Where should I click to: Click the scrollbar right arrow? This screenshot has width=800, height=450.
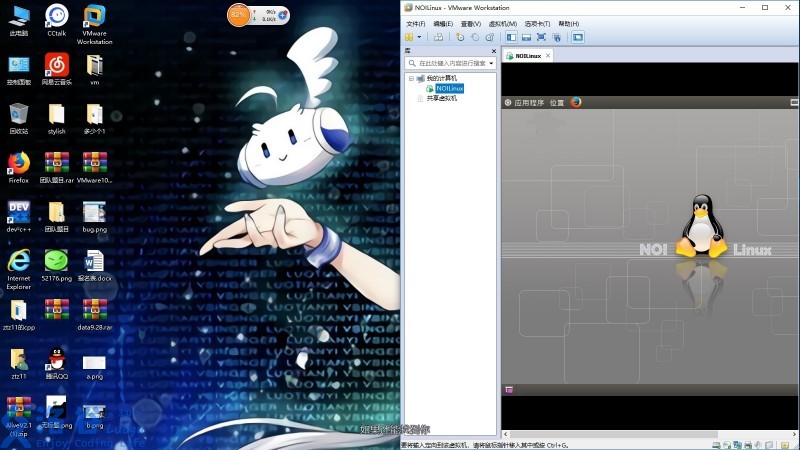point(794,435)
